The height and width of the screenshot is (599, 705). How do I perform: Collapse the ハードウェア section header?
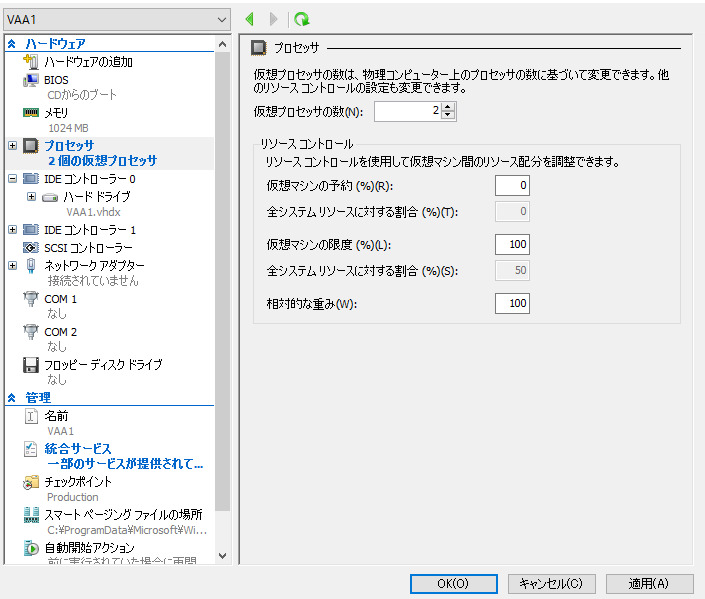pyautogui.click(x=12, y=43)
